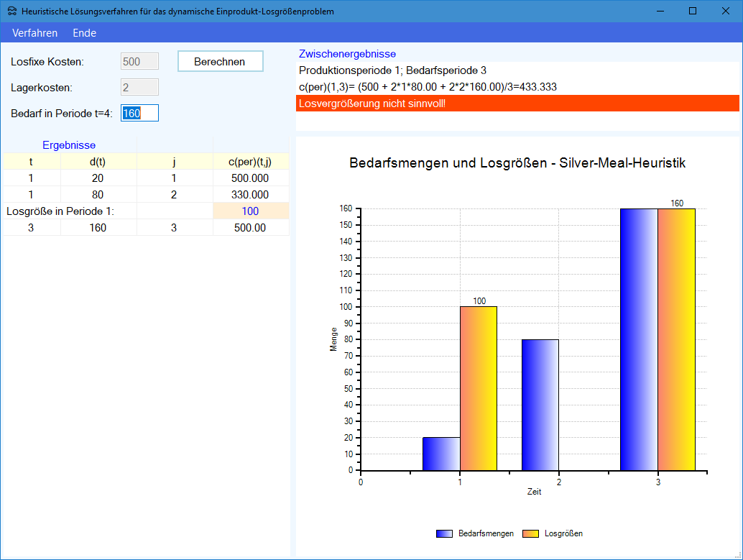Click the application icon in title bar

(11, 12)
